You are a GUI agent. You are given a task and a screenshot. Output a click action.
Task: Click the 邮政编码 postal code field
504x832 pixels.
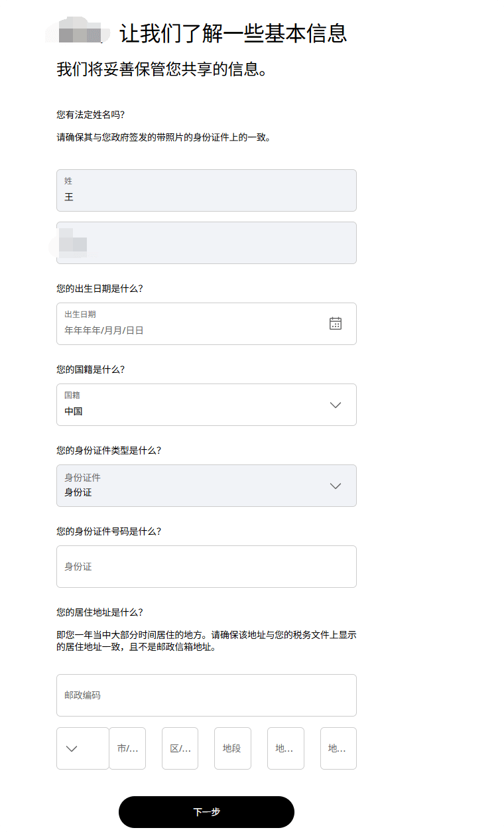coord(206,695)
